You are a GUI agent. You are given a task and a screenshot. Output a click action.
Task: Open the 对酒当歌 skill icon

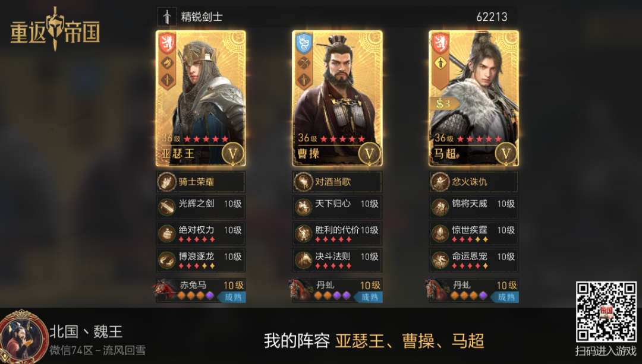303,182
